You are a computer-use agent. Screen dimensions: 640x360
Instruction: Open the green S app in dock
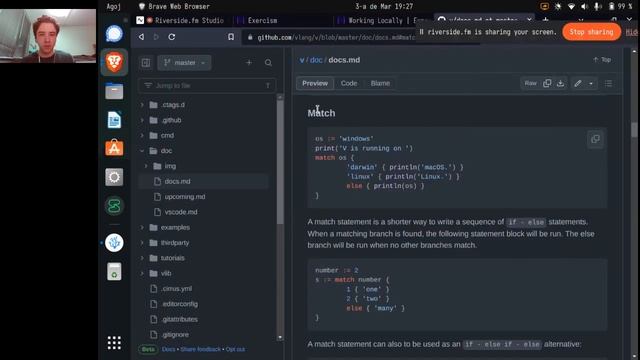coord(114,206)
